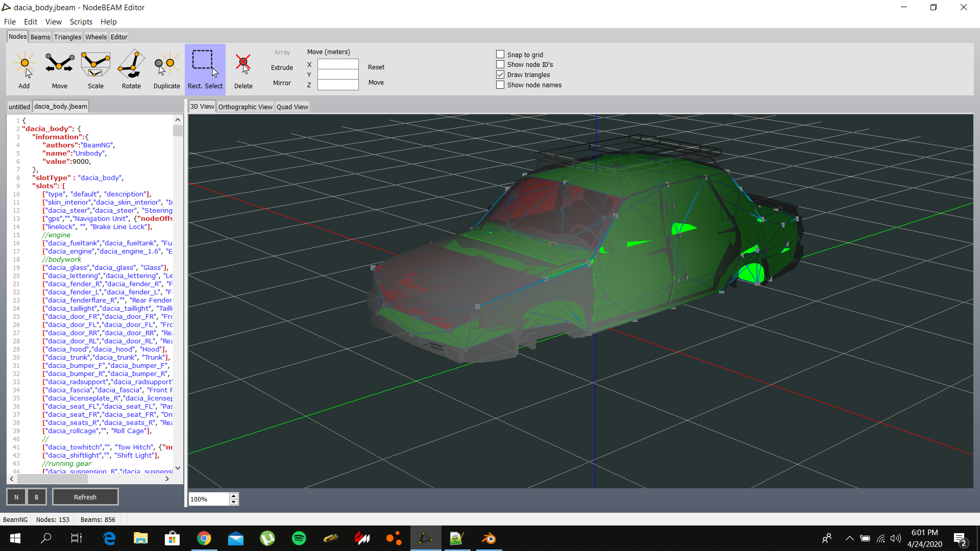Open Notepad++ from taskbar
980x551 pixels.
[457, 538]
